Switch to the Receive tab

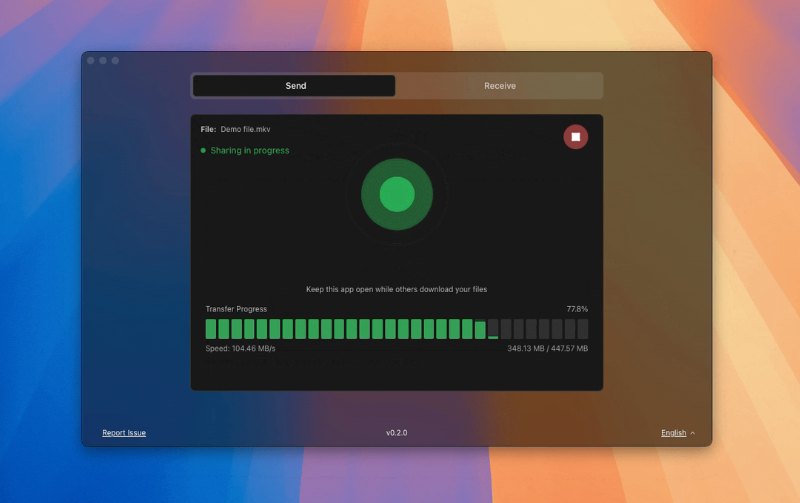[x=499, y=86]
